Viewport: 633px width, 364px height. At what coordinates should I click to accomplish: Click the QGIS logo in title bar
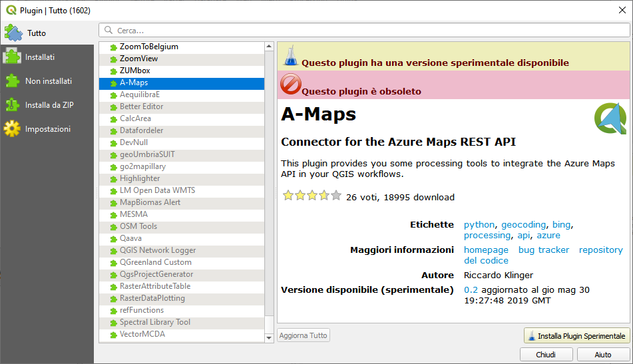(x=11, y=10)
